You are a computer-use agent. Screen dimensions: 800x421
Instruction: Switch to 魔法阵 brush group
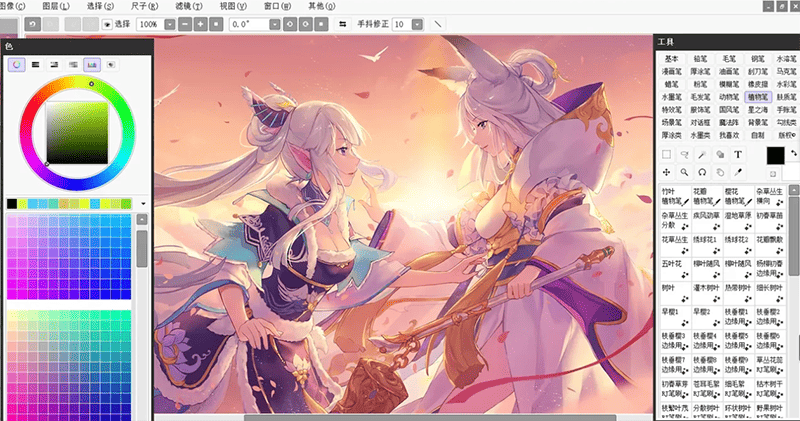pos(729,122)
